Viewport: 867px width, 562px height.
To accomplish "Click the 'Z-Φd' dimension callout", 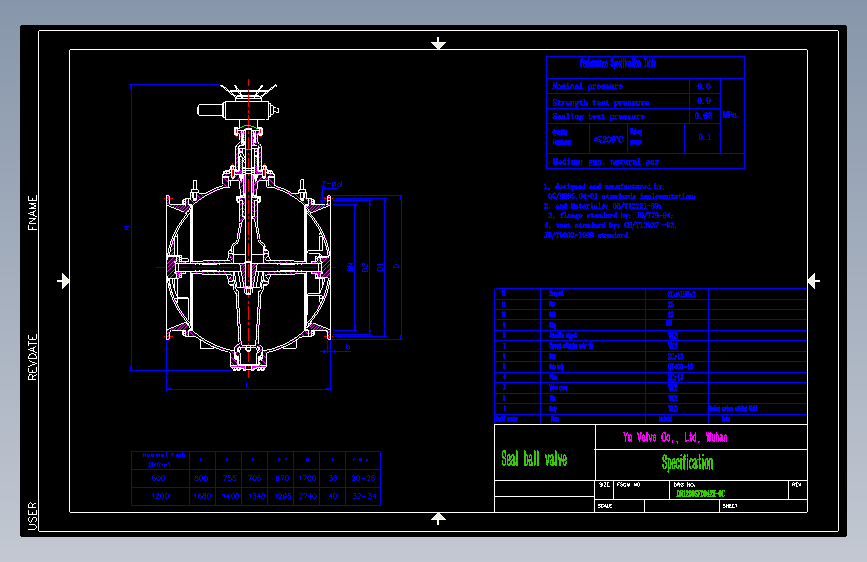I will click(332, 184).
